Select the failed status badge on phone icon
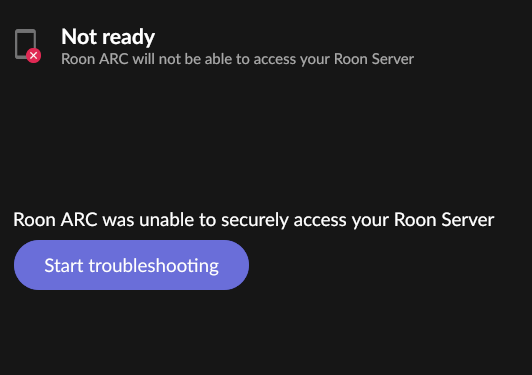The height and width of the screenshot is (375, 532). [34, 56]
